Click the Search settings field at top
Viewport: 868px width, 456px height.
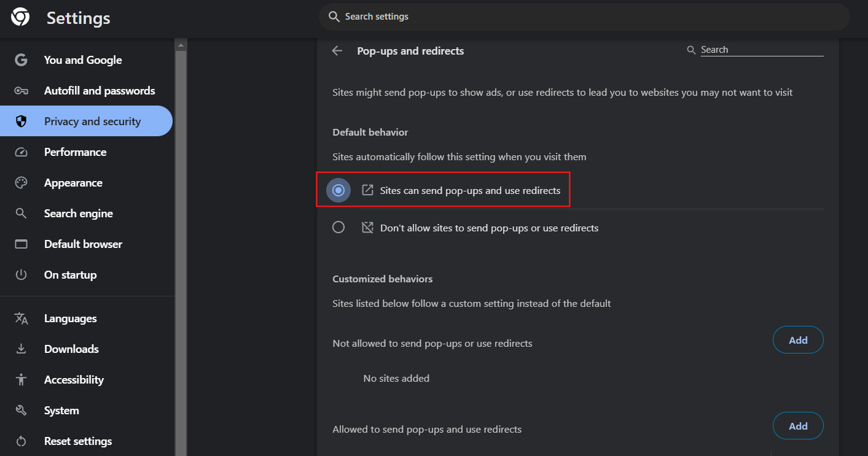(x=584, y=17)
